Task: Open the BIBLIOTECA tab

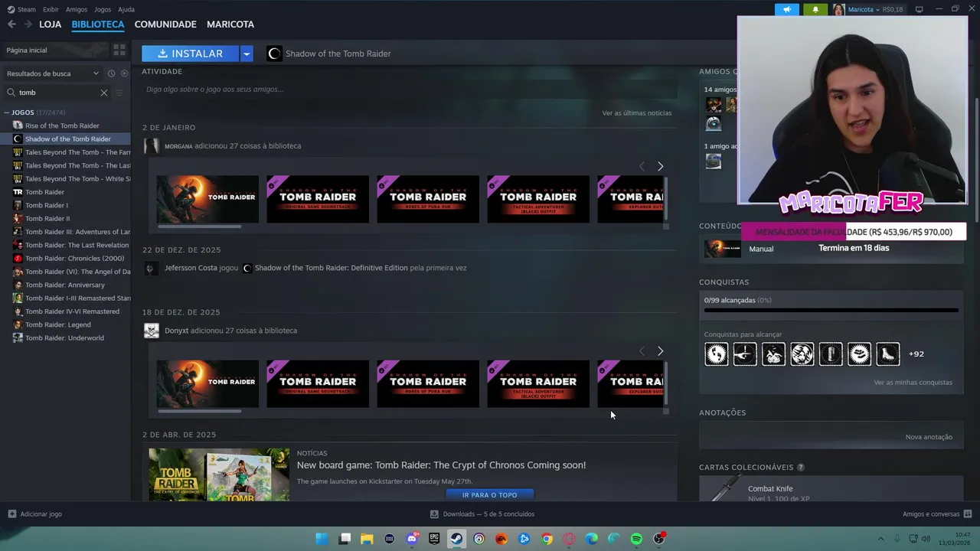Action: (98, 24)
